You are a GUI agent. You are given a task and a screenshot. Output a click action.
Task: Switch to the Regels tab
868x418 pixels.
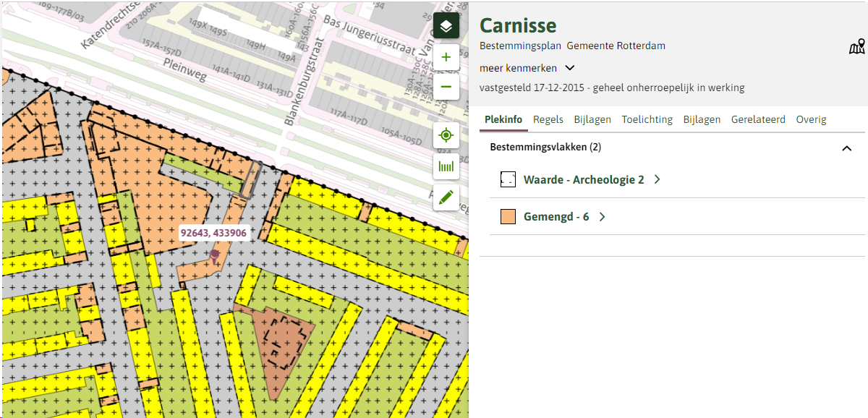click(x=548, y=119)
